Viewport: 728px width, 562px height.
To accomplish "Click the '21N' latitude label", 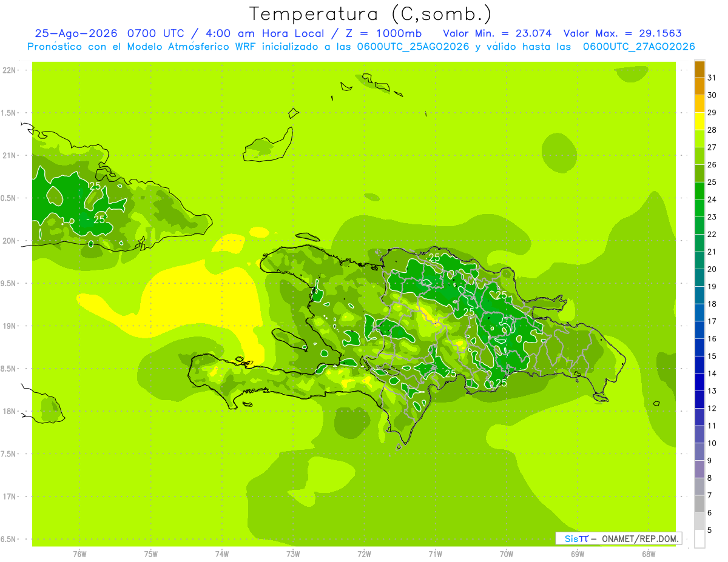I will point(9,155).
